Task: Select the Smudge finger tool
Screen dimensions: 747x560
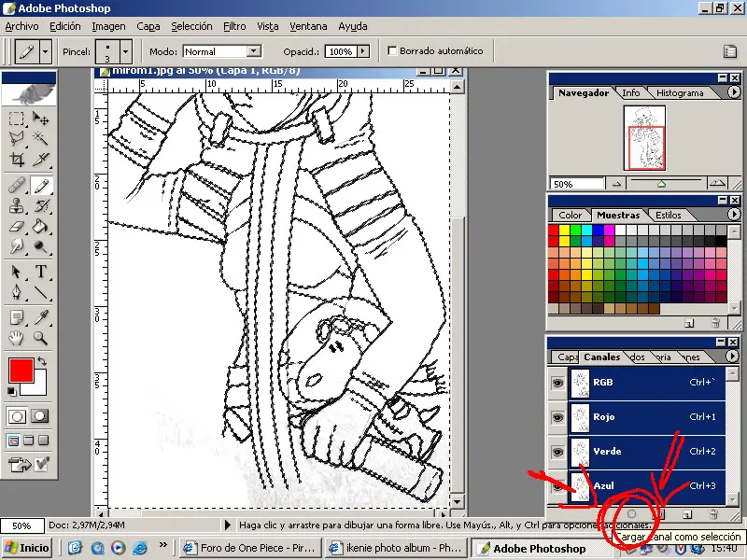Action: point(16,246)
